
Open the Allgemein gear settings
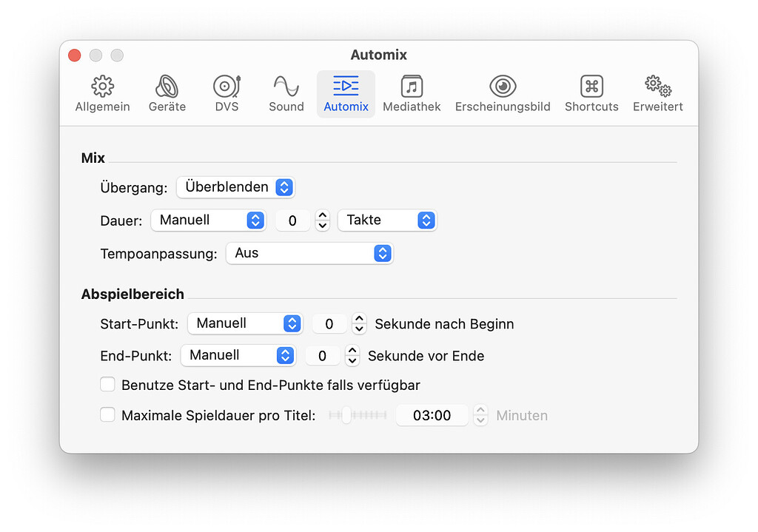pyautogui.click(x=102, y=93)
